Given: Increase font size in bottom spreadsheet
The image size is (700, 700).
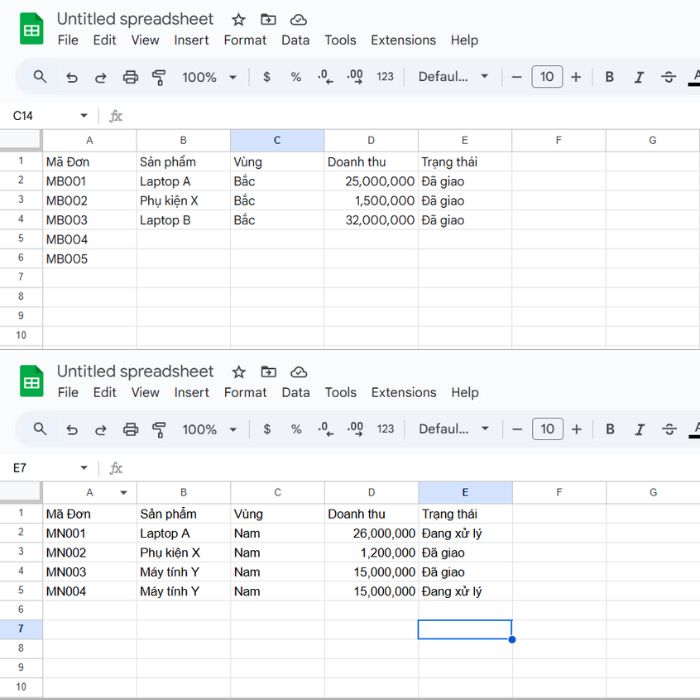Looking at the screenshot, I should tap(576, 429).
